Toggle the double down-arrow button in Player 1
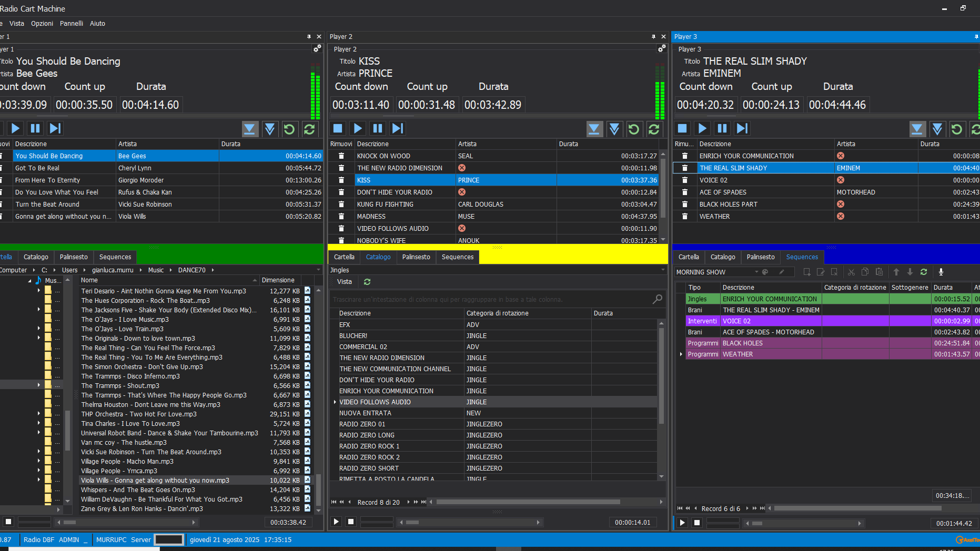 270,129
